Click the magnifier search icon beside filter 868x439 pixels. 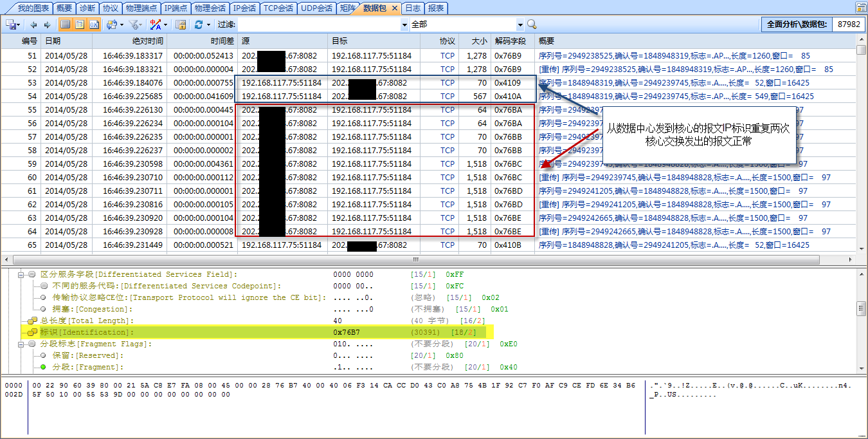532,24
